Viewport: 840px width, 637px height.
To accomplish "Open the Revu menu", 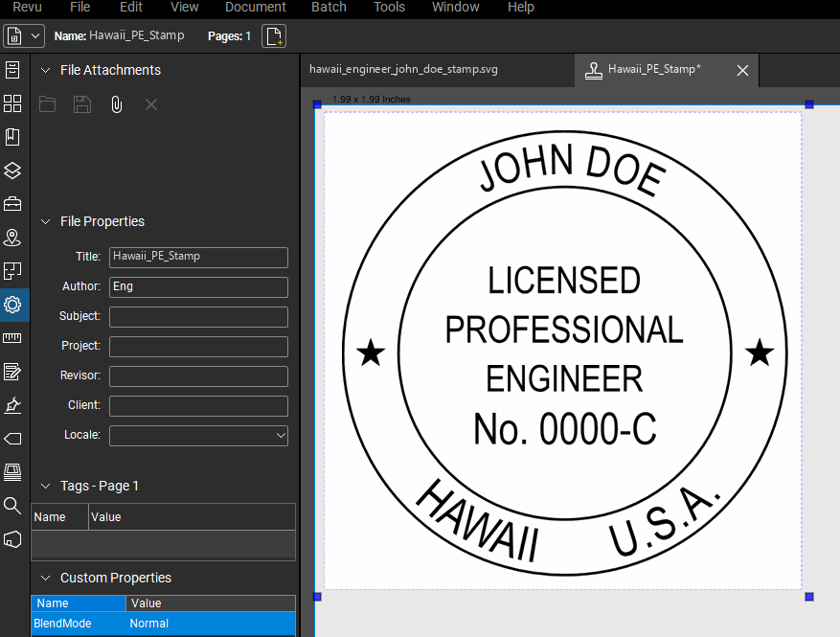I will click(x=28, y=8).
